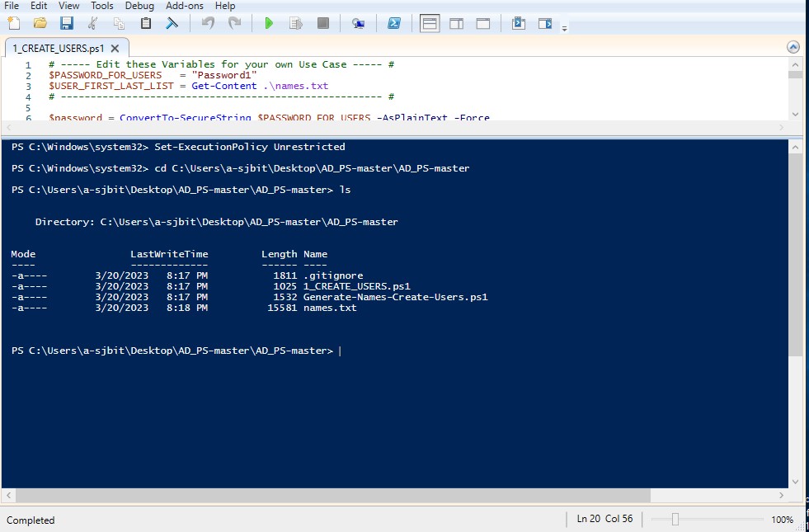Run selection with the toolbar icon
Viewport: 809px width, 532px height.
pyautogui.click(x=295, y=23)
